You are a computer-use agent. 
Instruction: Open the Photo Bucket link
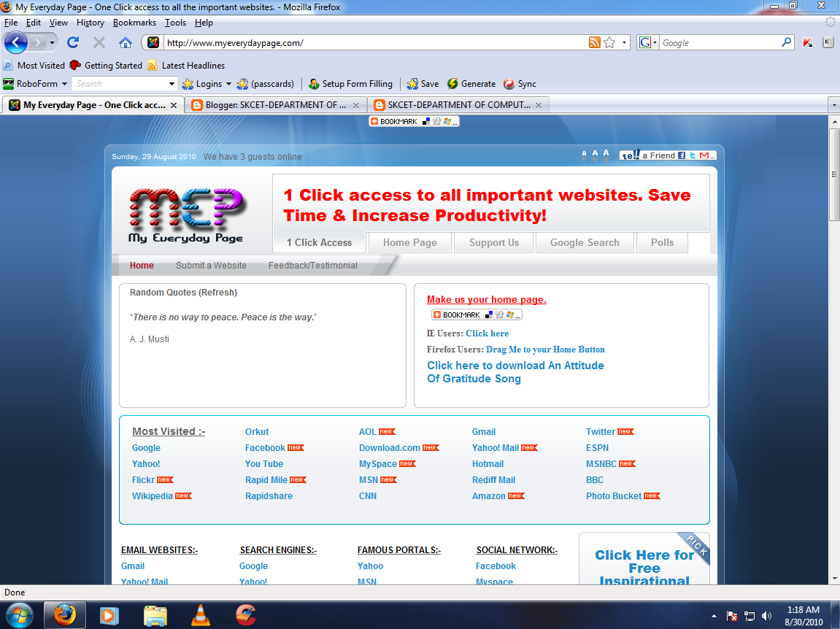(613, 495)
